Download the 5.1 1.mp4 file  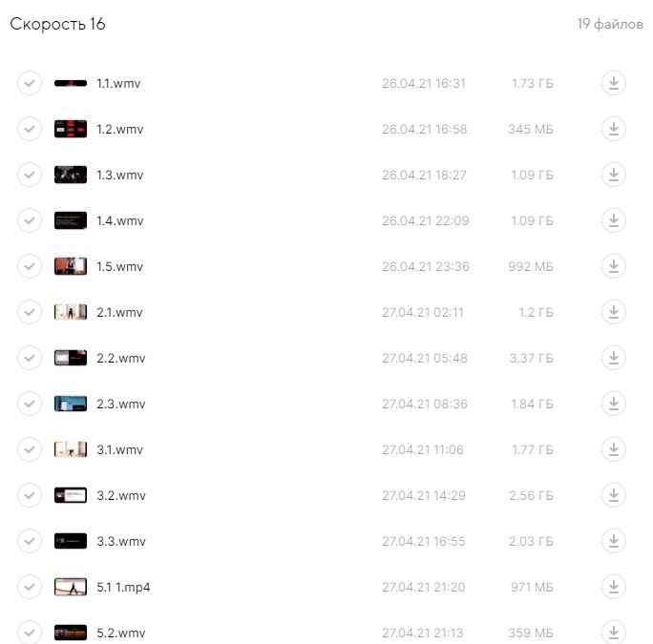[614, 587]
